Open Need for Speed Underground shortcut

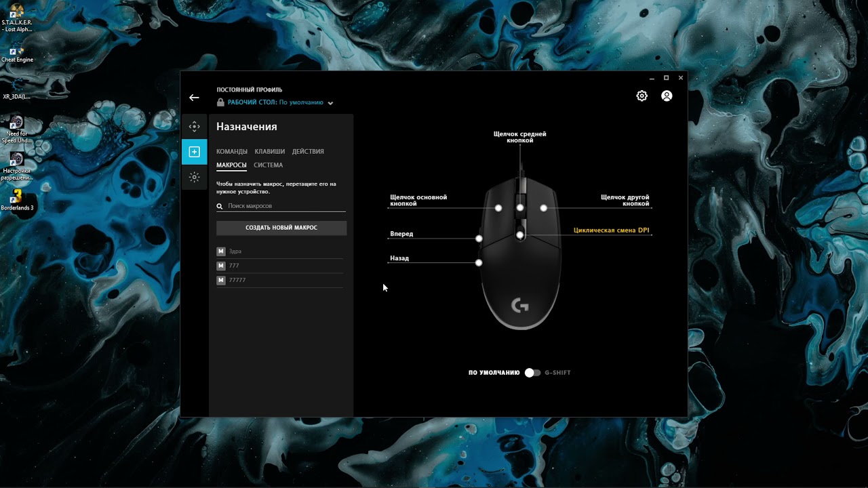click(x=17, y=129)
